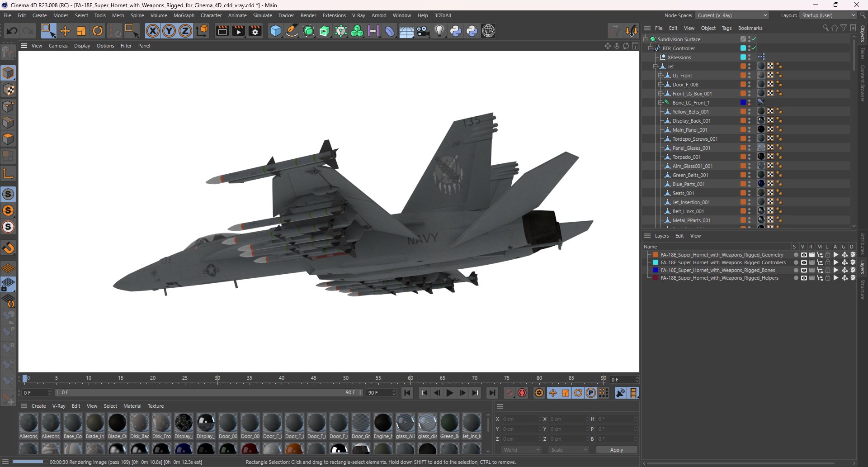Open the Scale coordinate mode dropdown
868x467 pixels.
pyautogui.click(x=569, y=450)
